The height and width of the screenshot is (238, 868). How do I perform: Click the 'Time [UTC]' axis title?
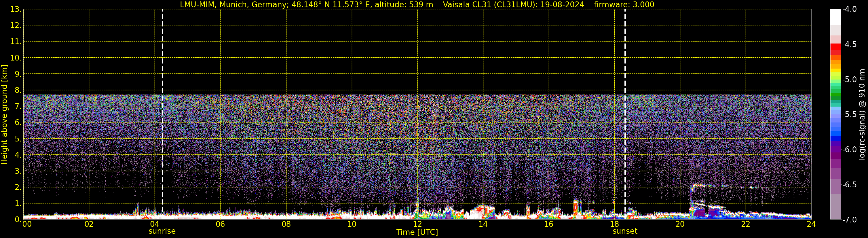tap(417, 232)
